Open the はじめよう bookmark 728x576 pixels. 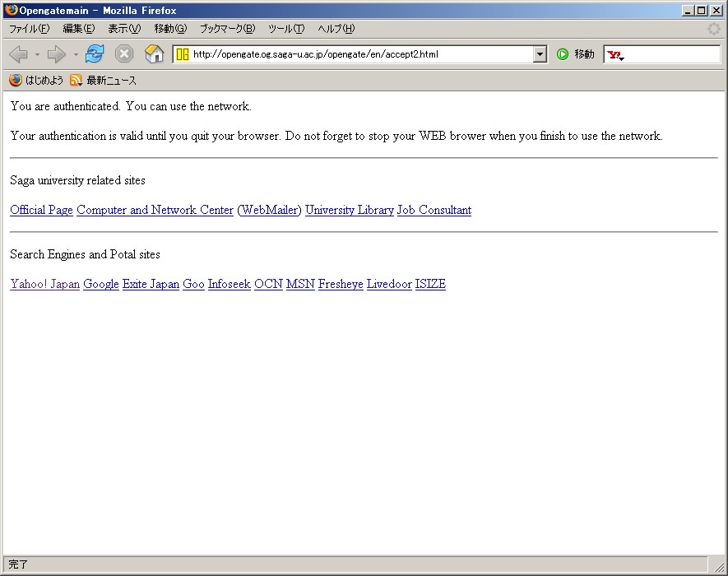pos(44,81)
